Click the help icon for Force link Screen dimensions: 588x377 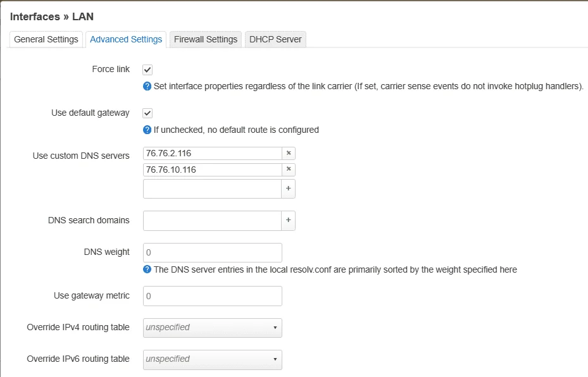(x=147, y=86)
